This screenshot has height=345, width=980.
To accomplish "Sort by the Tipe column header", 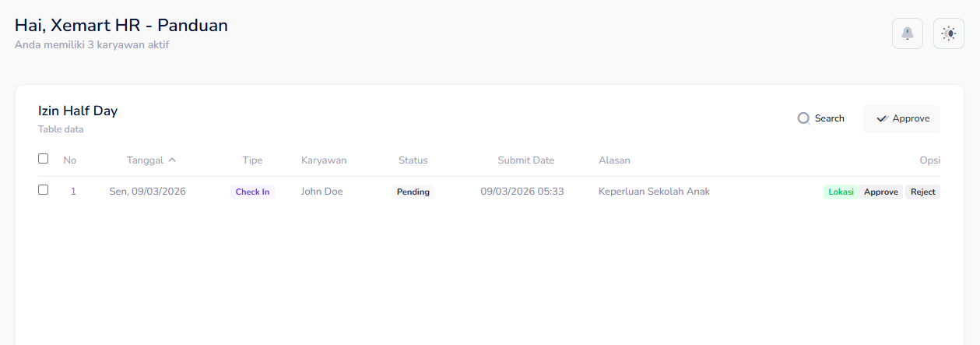I will point(252,160).
